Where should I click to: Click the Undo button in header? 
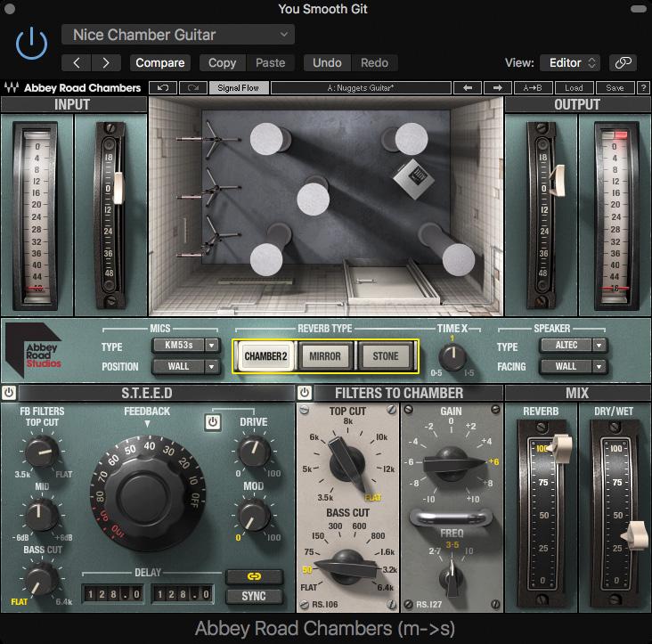pos(327,62)
